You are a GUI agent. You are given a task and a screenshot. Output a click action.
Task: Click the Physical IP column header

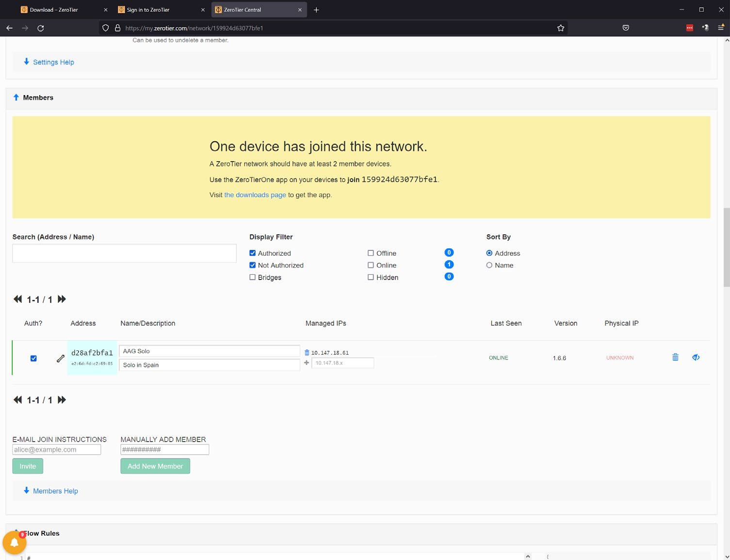tap(621, 323)
